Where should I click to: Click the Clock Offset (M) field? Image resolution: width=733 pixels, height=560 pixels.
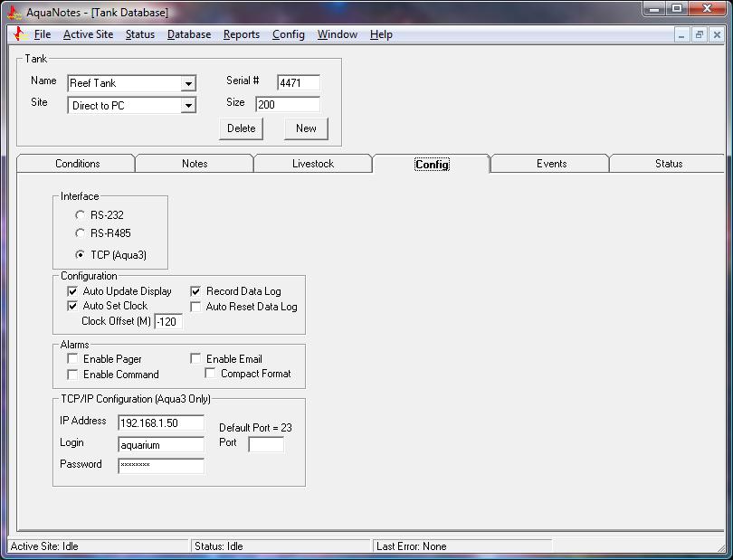168,321
